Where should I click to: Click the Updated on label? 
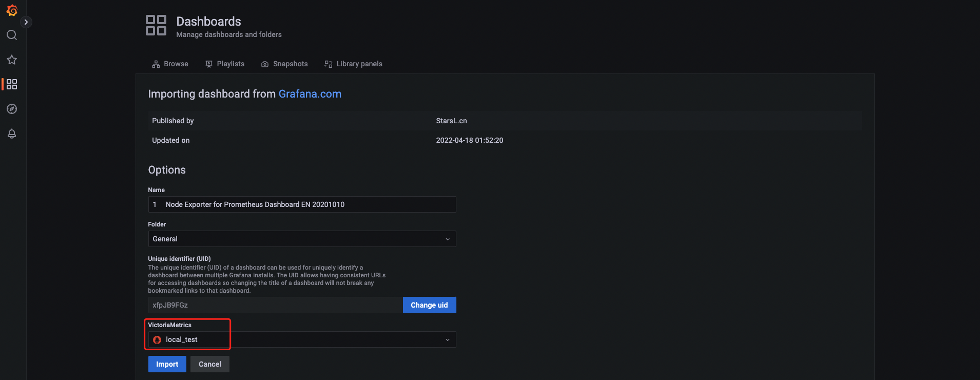click(171, 140)
